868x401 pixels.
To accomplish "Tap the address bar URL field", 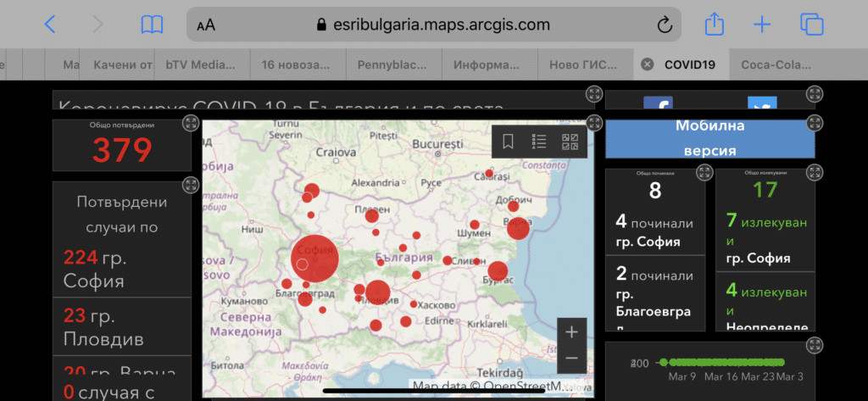I will tap(432, 25).
